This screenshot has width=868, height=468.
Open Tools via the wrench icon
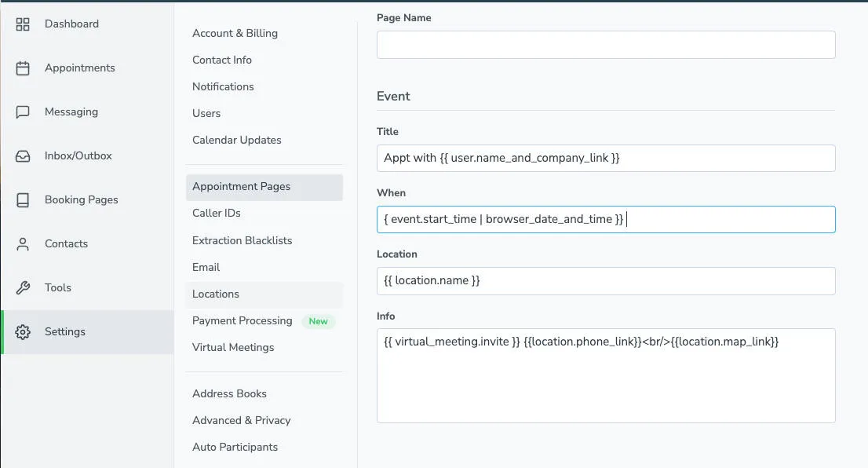pyautogui.click(x=23, y=287)
